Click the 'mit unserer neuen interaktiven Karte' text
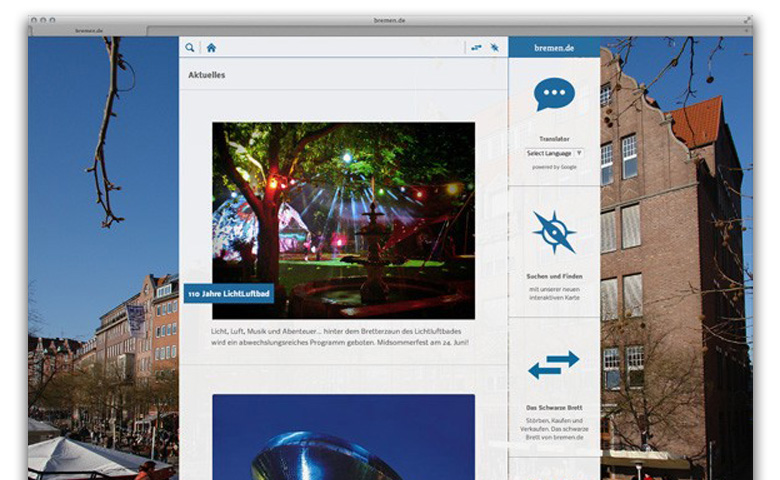Screen dimensions: 780x480 [554, 293]
